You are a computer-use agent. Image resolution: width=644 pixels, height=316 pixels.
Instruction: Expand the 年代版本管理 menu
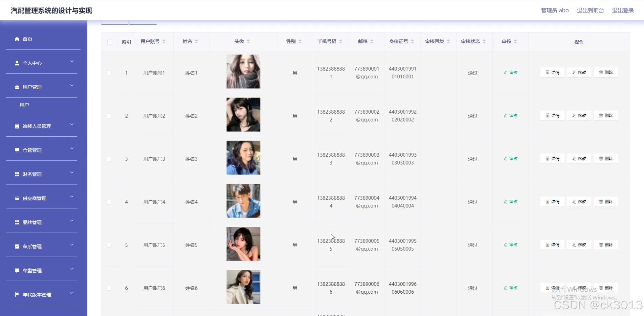tap(72, 293)
